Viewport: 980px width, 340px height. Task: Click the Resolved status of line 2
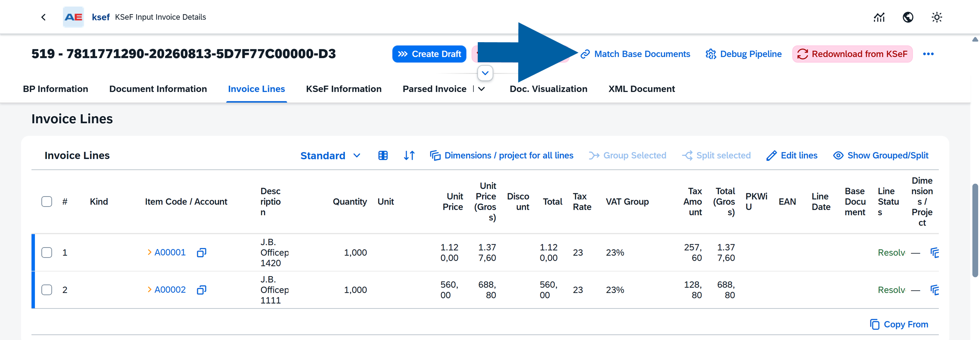coord(891,290)
